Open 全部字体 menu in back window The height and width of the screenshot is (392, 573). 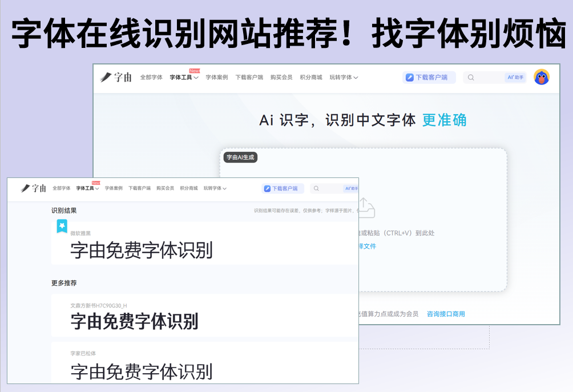pyautogui.click(x=151, y=78)
